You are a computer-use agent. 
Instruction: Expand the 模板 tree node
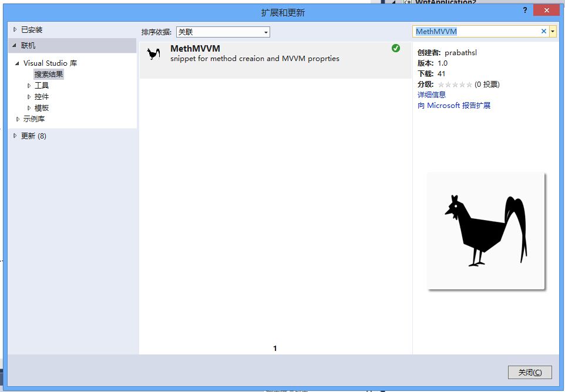pos(29,108)
